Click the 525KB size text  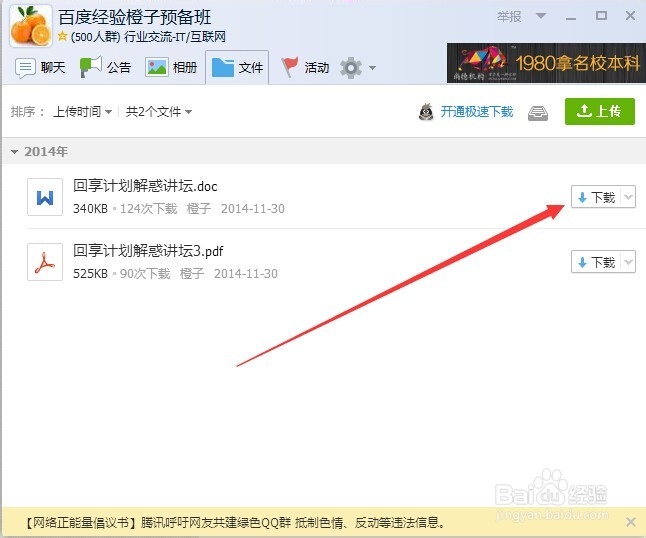point(90,274)
